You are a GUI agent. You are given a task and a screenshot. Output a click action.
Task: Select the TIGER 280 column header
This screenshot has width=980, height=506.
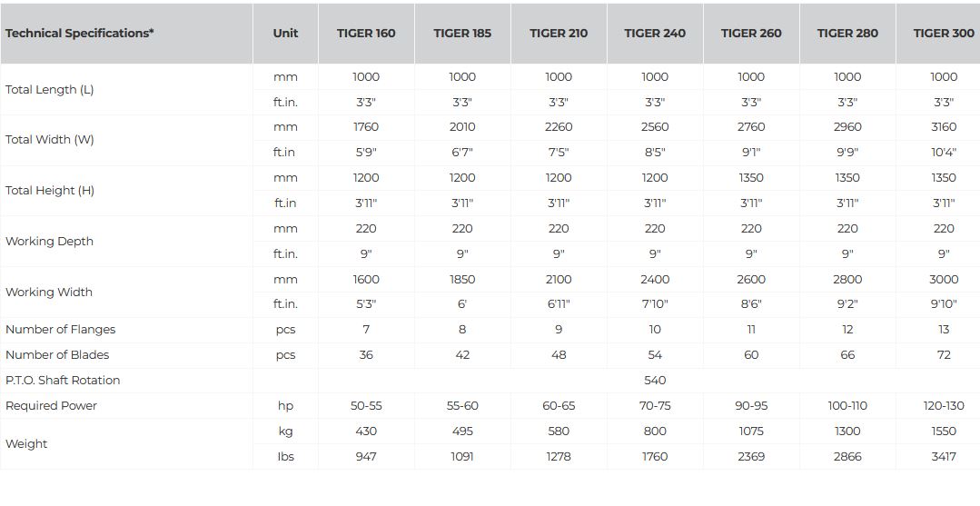tap(847, 34)
